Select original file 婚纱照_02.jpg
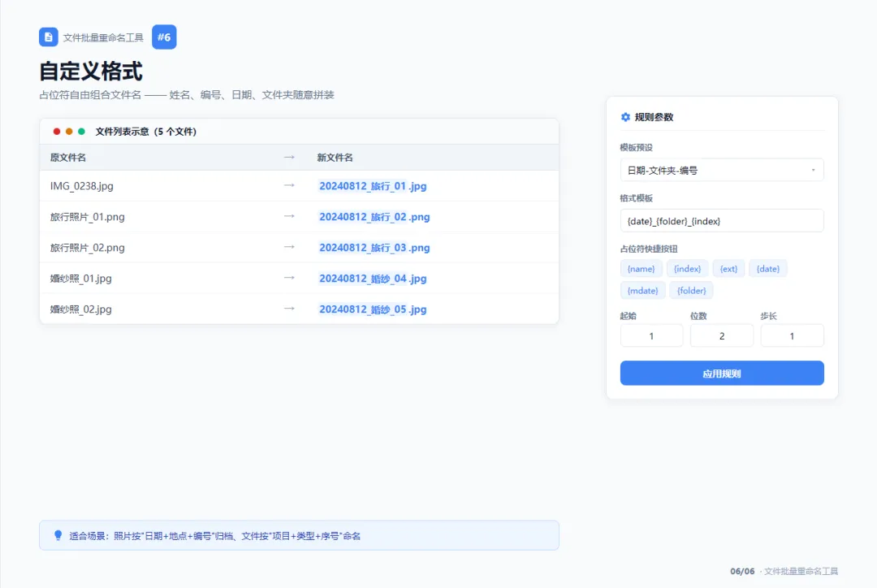Image resolution: width=877 pixels, height=588 pixels. [x=81, y=309]
